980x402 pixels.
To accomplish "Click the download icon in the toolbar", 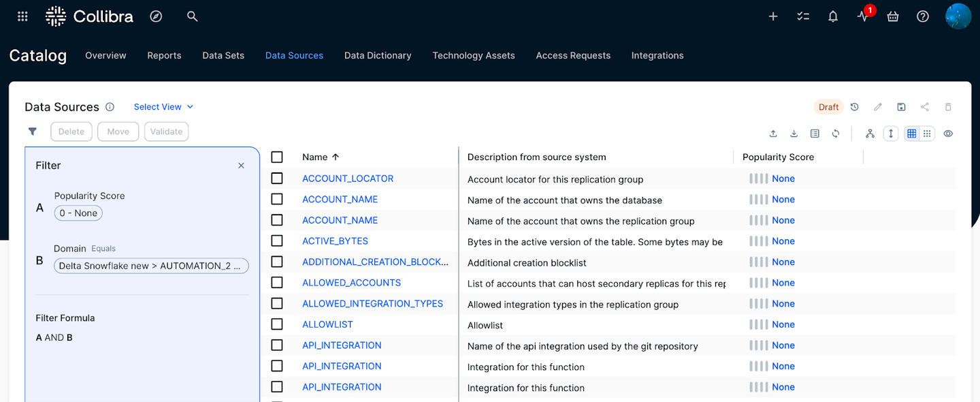I will (x=794, y=134).
